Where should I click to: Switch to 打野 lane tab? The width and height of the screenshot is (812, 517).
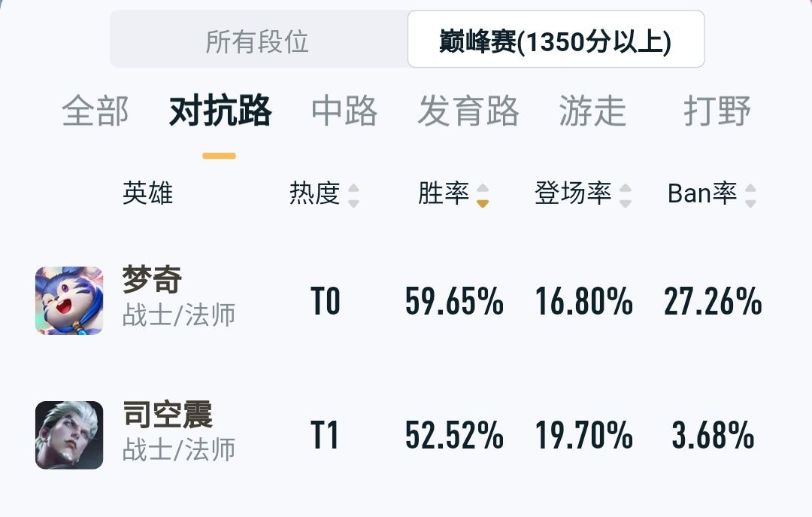(717, 111)
